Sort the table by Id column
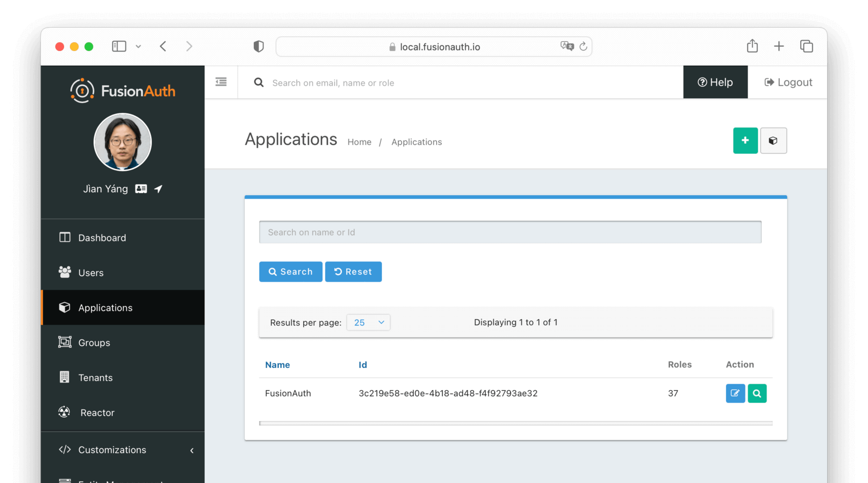Image resolution: width=868 pixels, height=483 pixels. click(x=363, y=365)
